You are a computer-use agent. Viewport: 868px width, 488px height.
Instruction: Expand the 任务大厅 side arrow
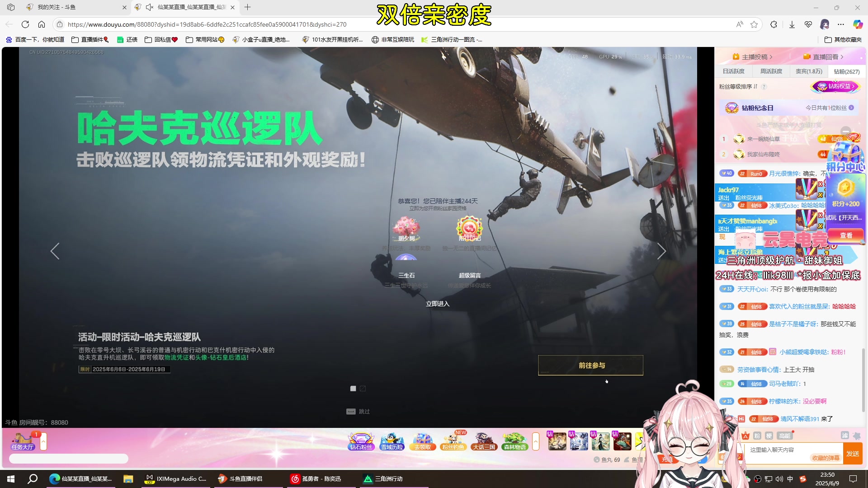pos(43,441)
